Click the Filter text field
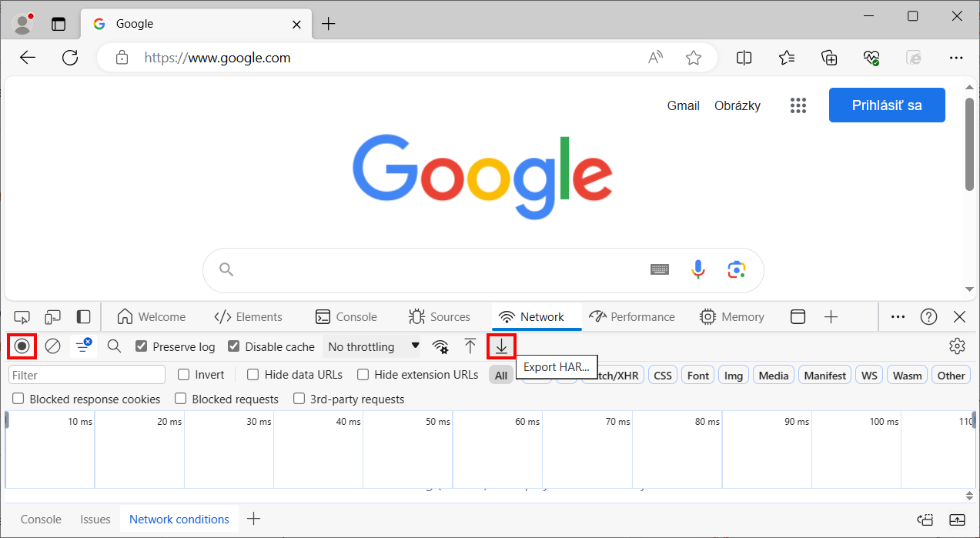The image size is (980, 538). (x=87, y=375)
